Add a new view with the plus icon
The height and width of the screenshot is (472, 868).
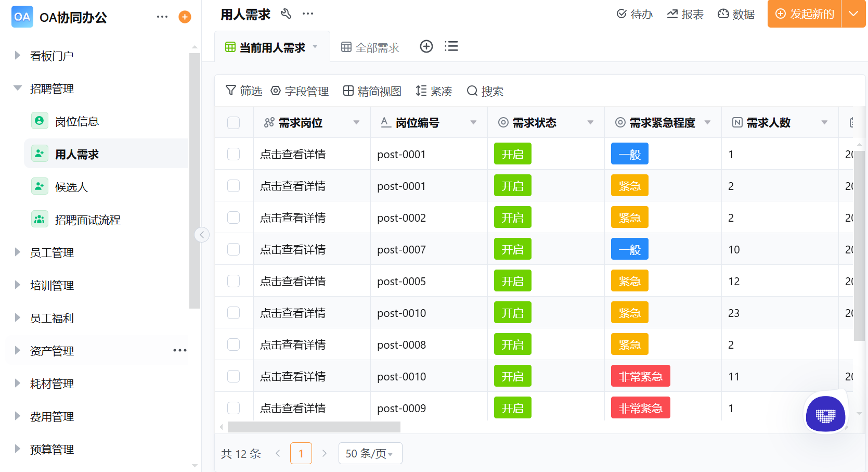click(x=426, y=46)
